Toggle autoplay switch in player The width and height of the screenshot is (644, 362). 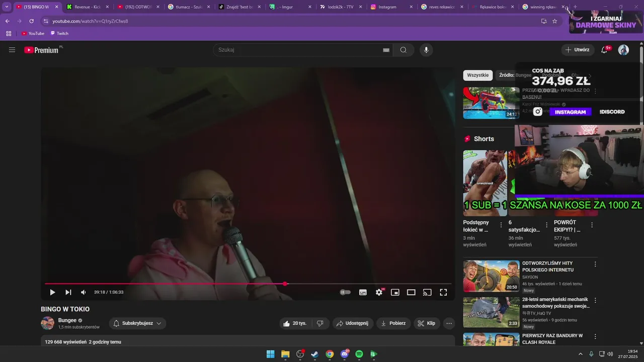(345, 292)
